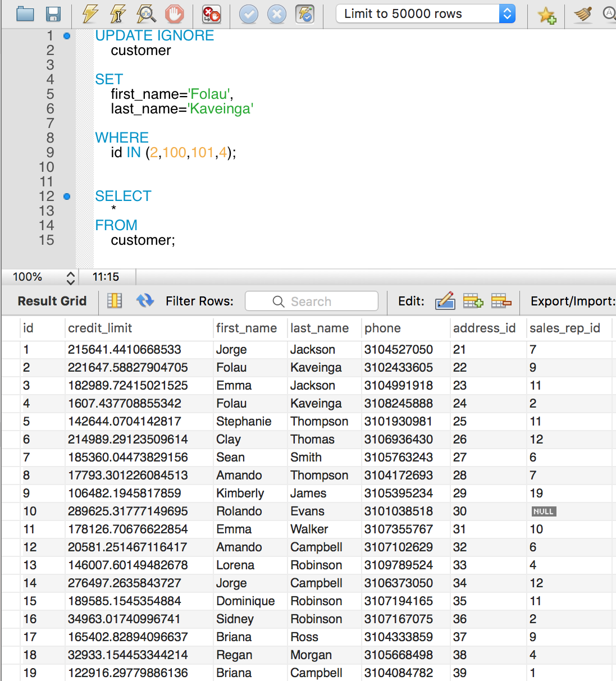
Task: Click the 'Kaveinga' string in editor
Action: [221, 109]
